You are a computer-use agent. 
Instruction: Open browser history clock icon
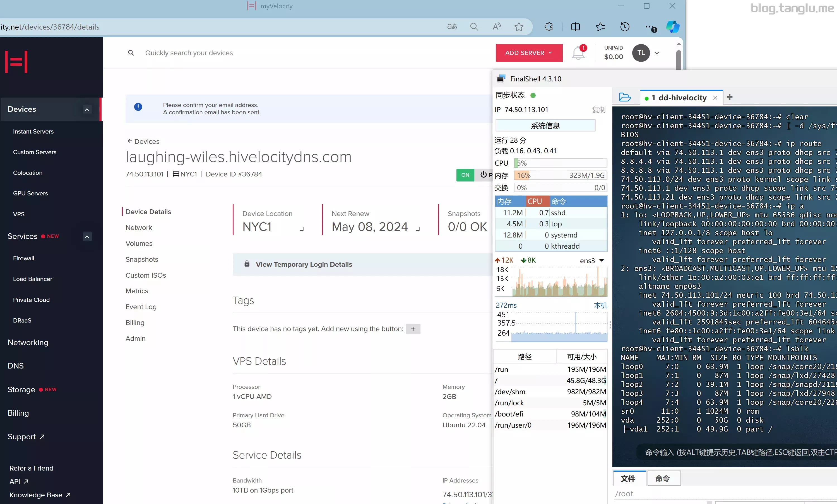625,27
